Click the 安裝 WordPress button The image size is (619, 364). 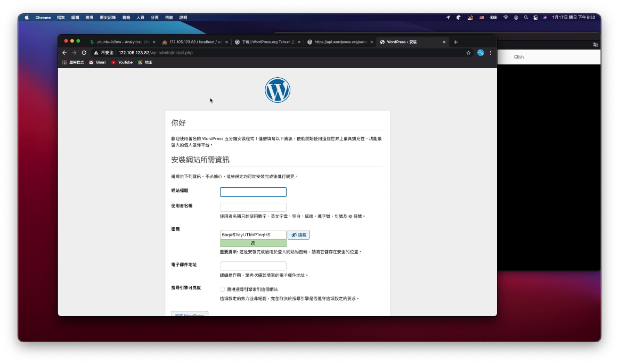pyautogui.click(x=190, y=314)
